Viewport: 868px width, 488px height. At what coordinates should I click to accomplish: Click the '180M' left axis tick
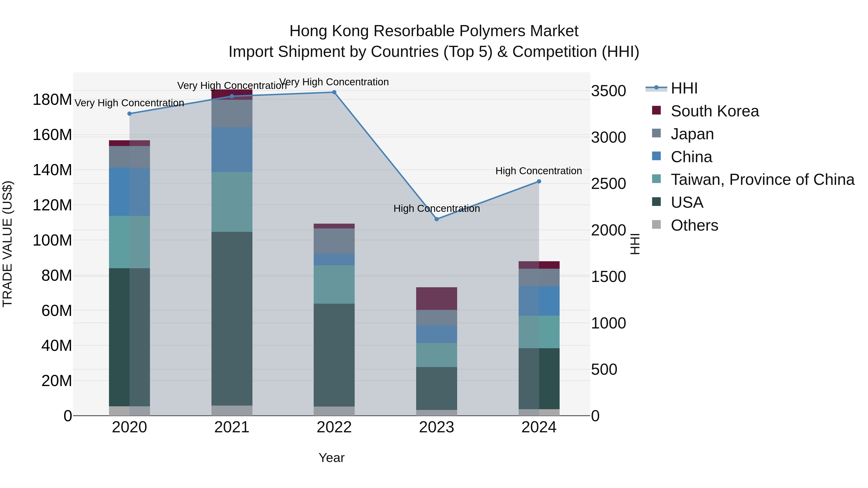click(x=52, y=100)
